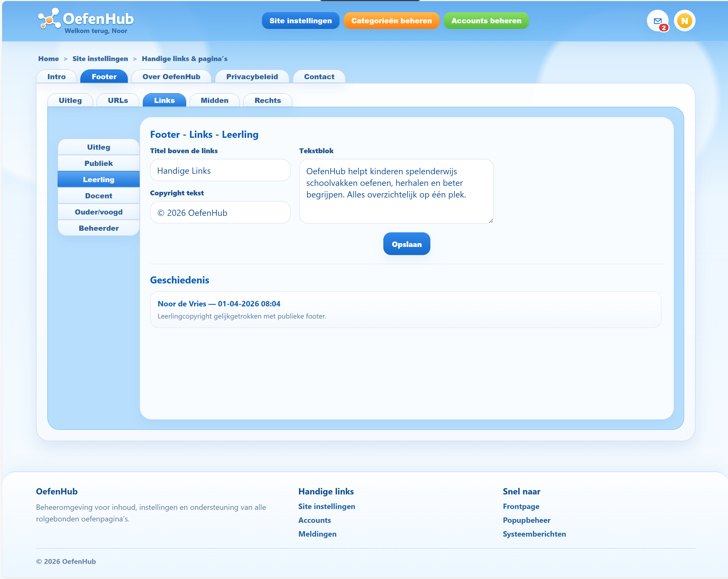Save with the Opslaan button
The image size is (728, 579).
click(407, 244)
